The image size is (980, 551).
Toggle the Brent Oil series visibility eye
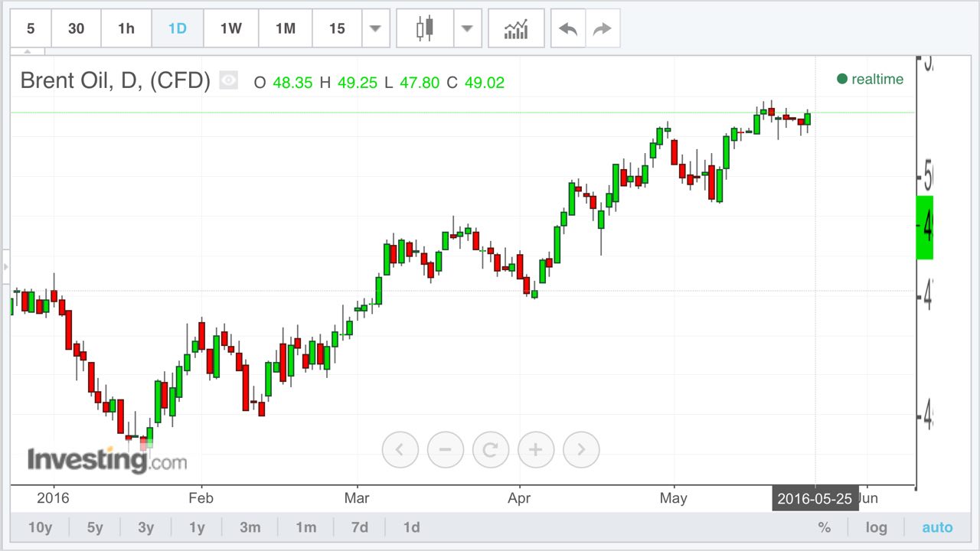pos(229,80)
